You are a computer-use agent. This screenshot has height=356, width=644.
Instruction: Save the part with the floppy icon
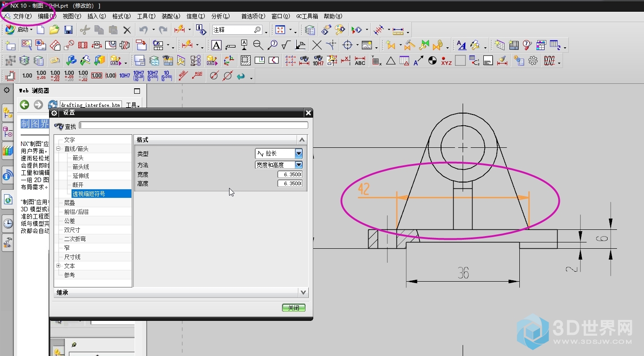[68, 30]
